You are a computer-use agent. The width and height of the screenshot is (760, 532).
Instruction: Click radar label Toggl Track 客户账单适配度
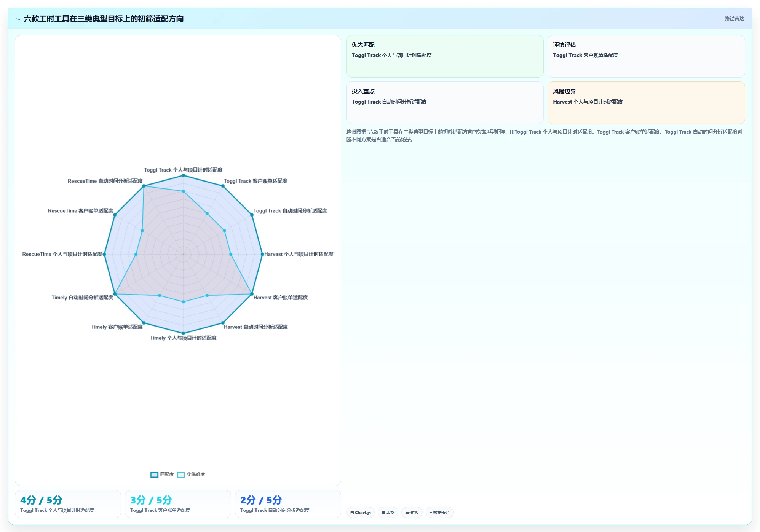pos(255,181)
